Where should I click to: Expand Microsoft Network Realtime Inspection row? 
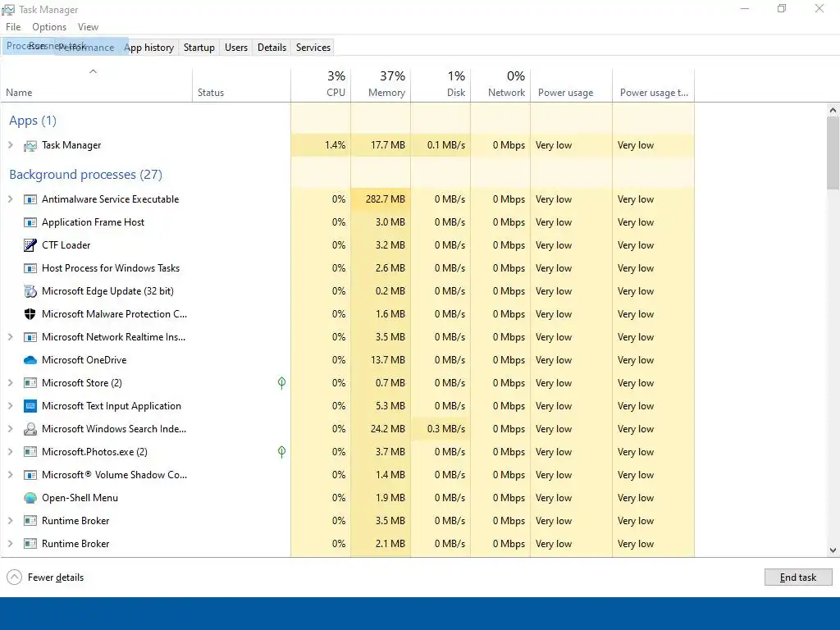[x=10, y=337]
